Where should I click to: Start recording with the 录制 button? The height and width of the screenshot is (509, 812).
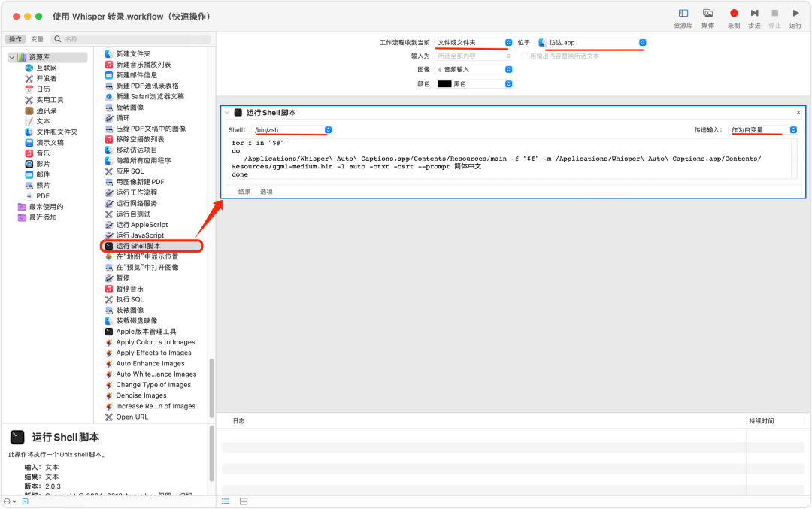[734, 17]
